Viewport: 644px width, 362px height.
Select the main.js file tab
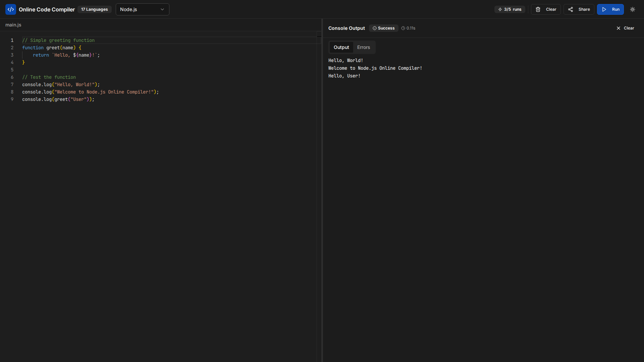coord(13,25)
